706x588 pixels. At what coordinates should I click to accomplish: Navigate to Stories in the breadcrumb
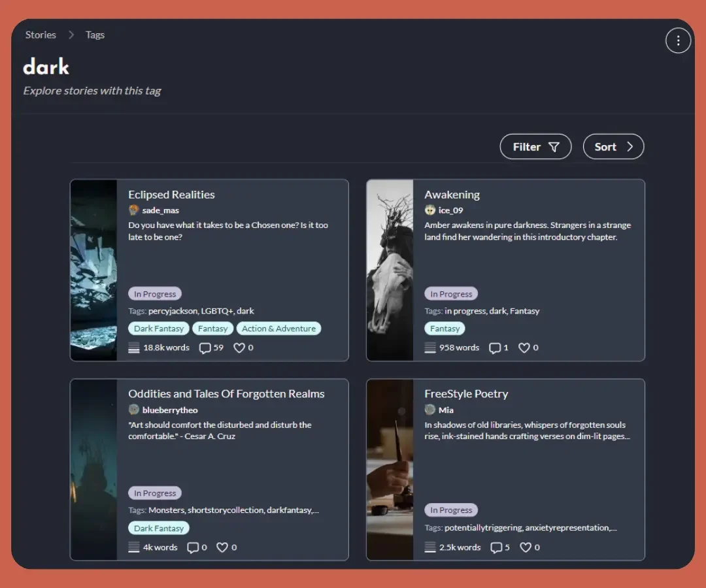(41, 35)
